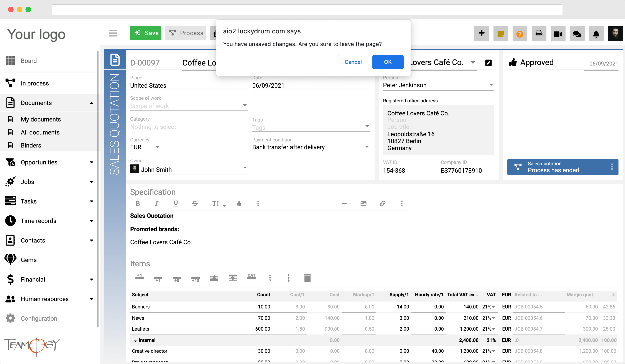625x364 pixels.
Task: Insert a link in Specification
Action: tap(382, 203)
